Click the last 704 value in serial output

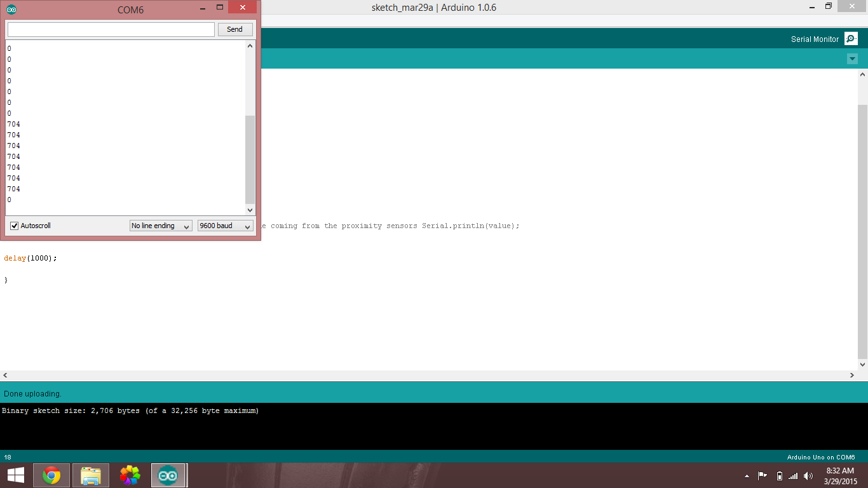[13, 189]
